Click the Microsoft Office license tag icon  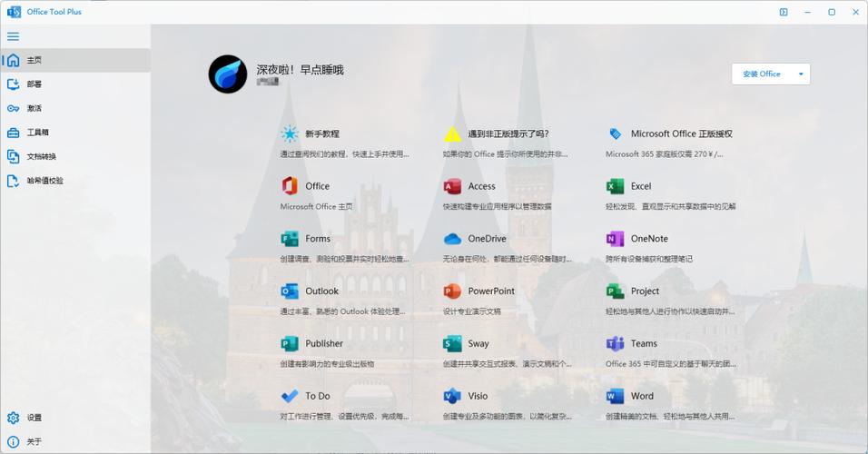[615, 133]
